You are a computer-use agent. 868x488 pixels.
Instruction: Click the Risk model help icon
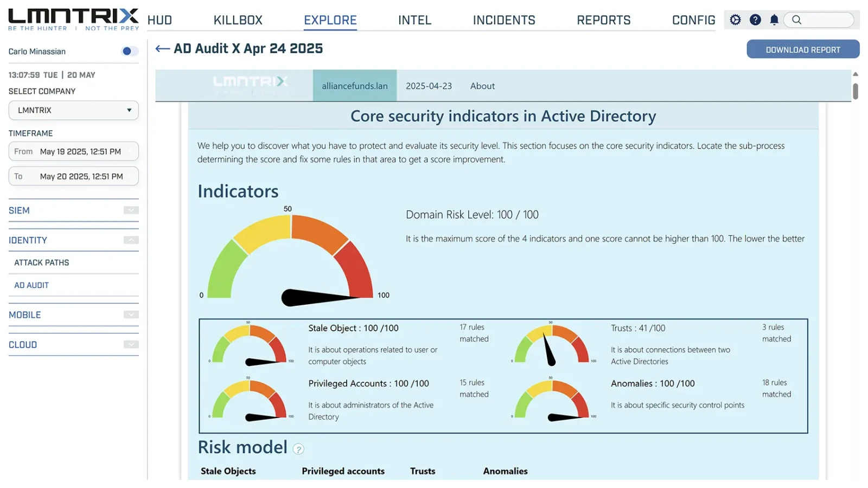(x=298, y=449)
